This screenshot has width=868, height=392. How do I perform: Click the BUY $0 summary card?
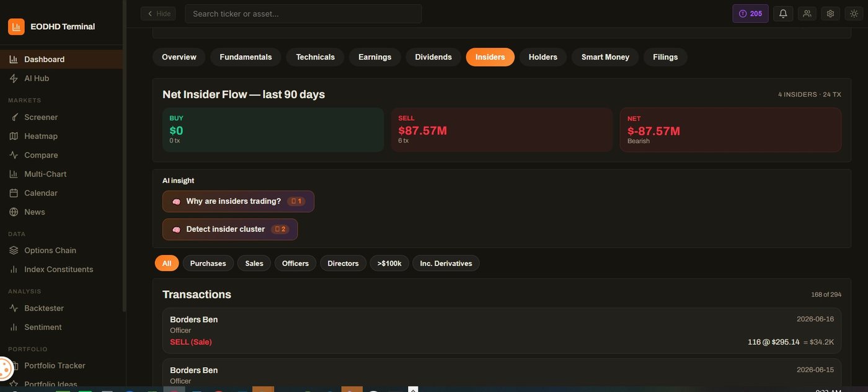click(273, 130)
